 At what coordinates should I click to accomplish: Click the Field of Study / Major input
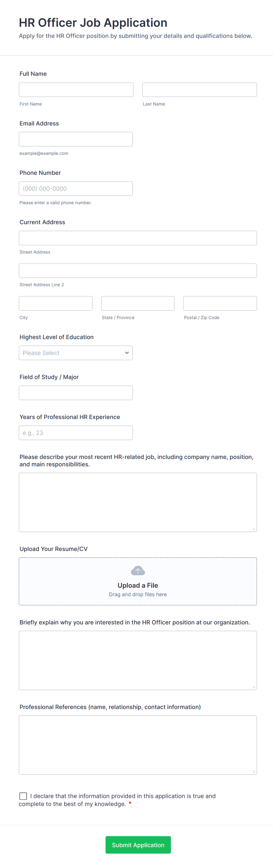(x=76, y=393)
